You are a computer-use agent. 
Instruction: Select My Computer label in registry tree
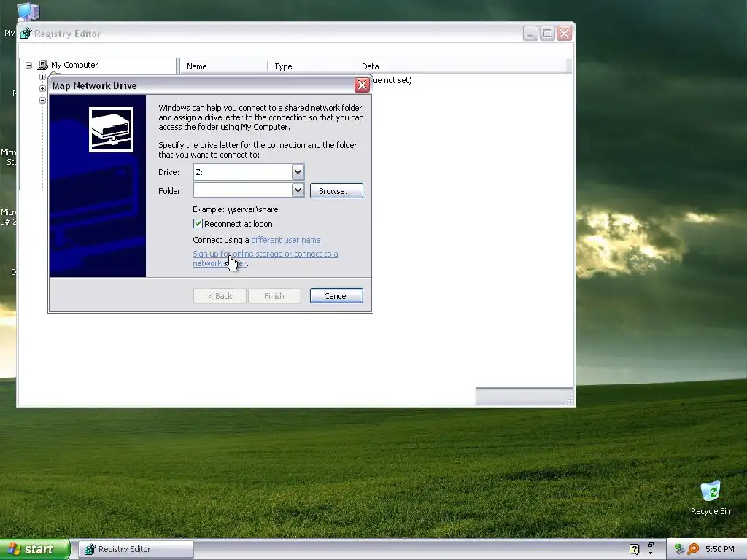tap(74, 65)
